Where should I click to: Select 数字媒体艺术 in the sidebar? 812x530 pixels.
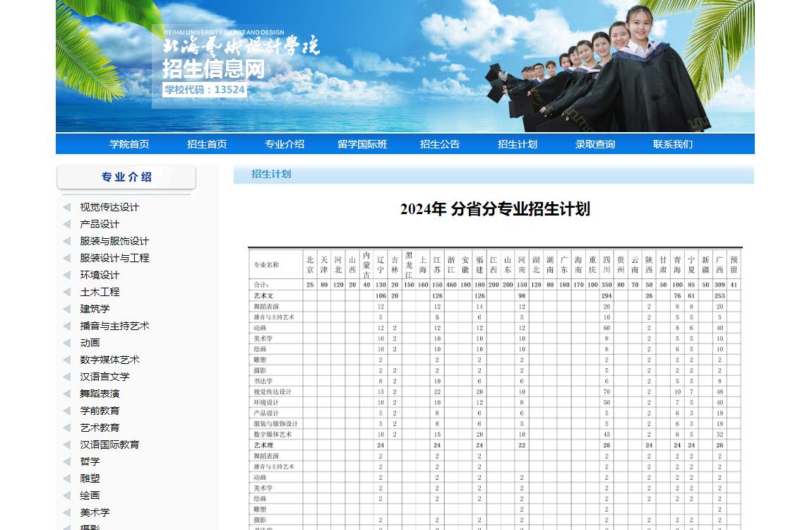tap(109, 360)
